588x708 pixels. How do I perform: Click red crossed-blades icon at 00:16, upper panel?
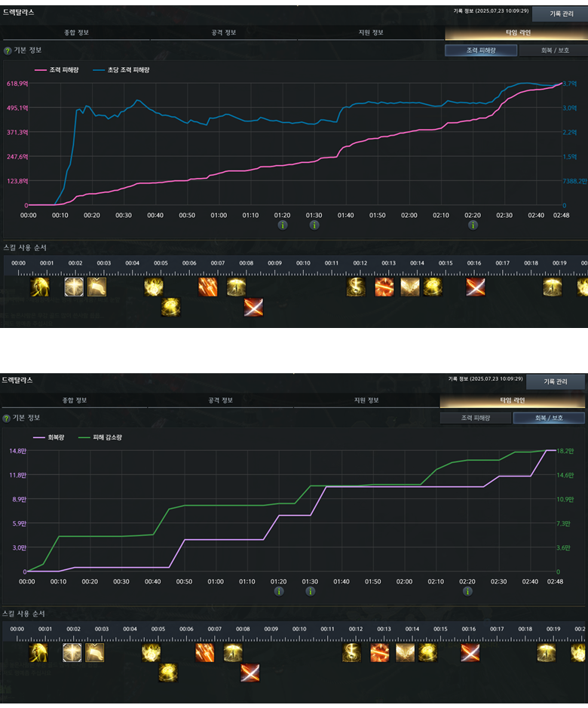pyautogui.click(x=476, y=287)
